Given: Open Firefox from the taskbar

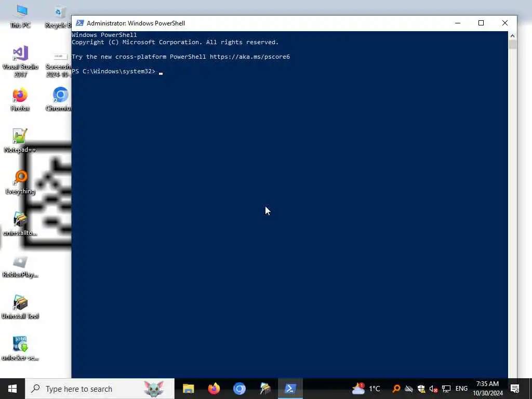Looking at the screenshot, I should 214,389.
